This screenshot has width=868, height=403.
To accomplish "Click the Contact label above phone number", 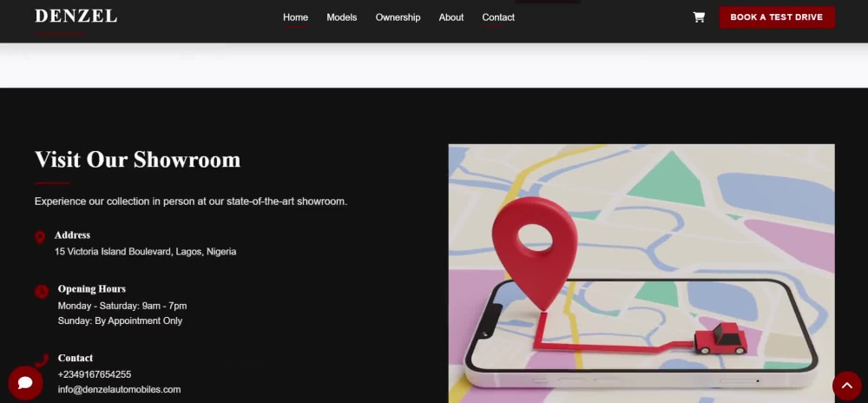I will [x=76, y=358].
